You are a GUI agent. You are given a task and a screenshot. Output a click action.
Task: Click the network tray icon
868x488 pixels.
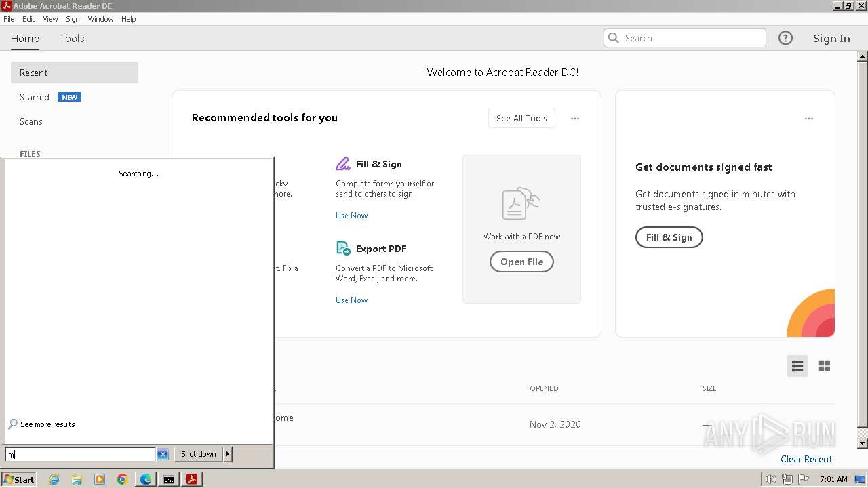[x=787, y=479]
